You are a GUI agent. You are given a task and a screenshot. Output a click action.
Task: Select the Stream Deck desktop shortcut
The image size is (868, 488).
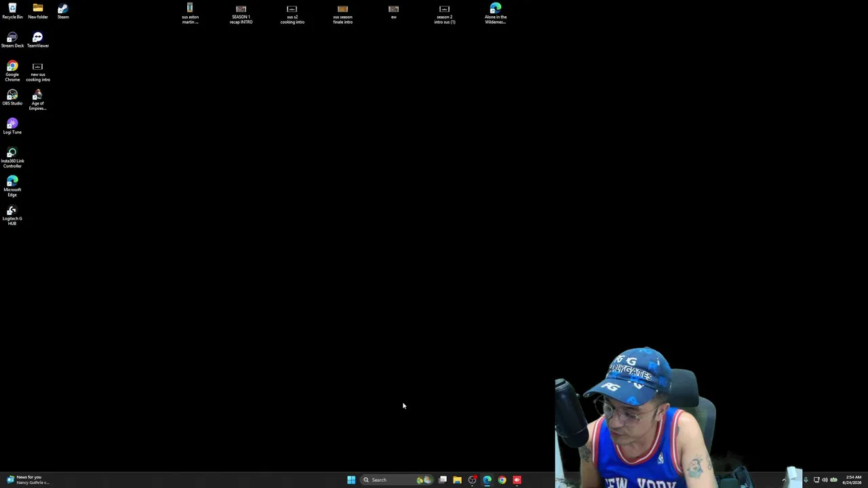point(12,40)
